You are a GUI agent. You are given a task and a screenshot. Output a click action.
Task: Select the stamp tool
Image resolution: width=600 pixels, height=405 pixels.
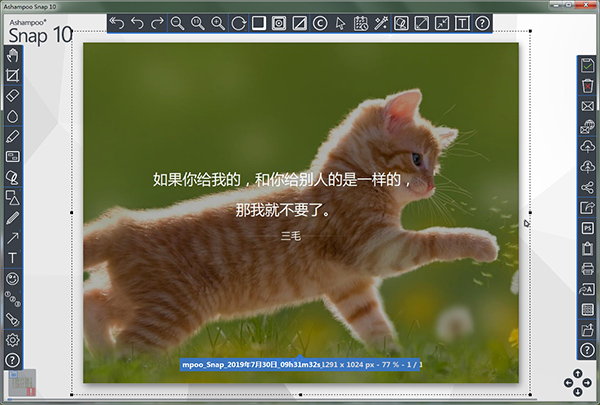pos(13,177)
